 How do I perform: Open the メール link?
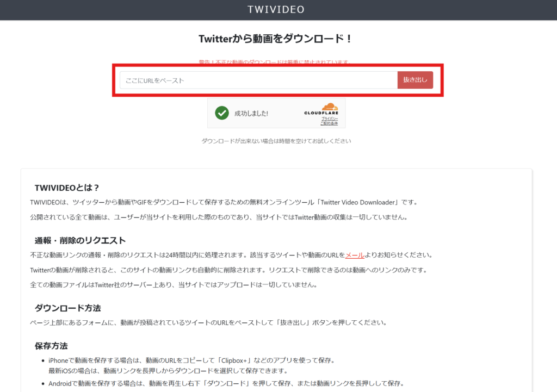(355, 255)
